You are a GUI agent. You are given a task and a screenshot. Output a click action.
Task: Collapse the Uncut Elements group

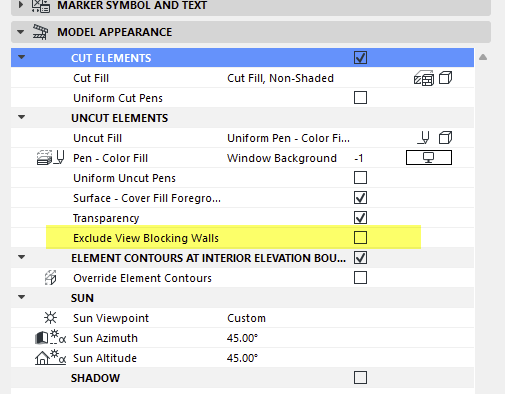(x=22, y=117)
